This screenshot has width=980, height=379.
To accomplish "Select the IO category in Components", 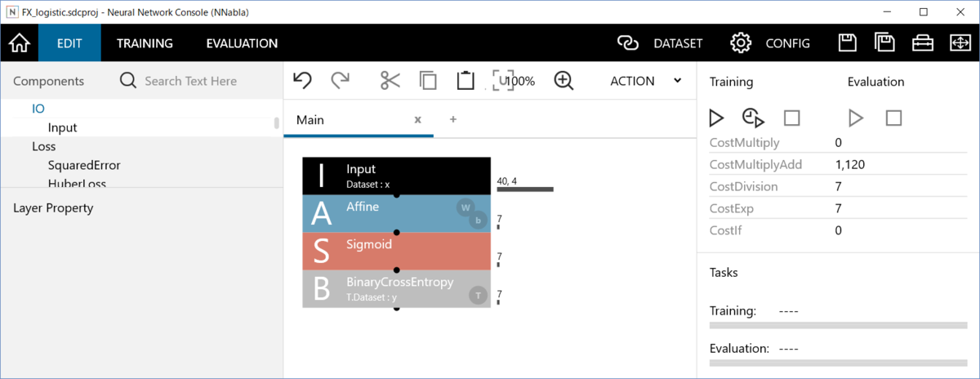I will coord(38,108).
